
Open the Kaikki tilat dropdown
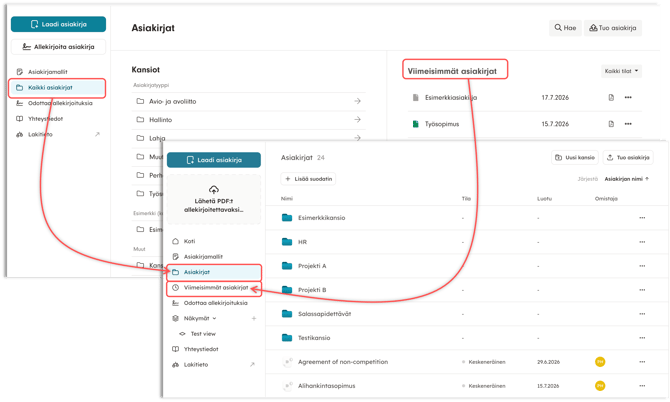[x=621, y=71]
